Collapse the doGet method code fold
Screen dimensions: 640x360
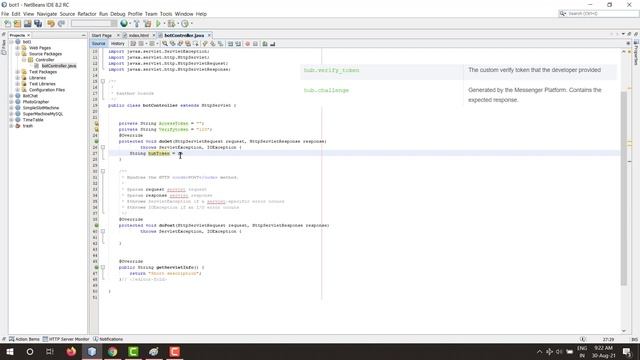(103, 147)
